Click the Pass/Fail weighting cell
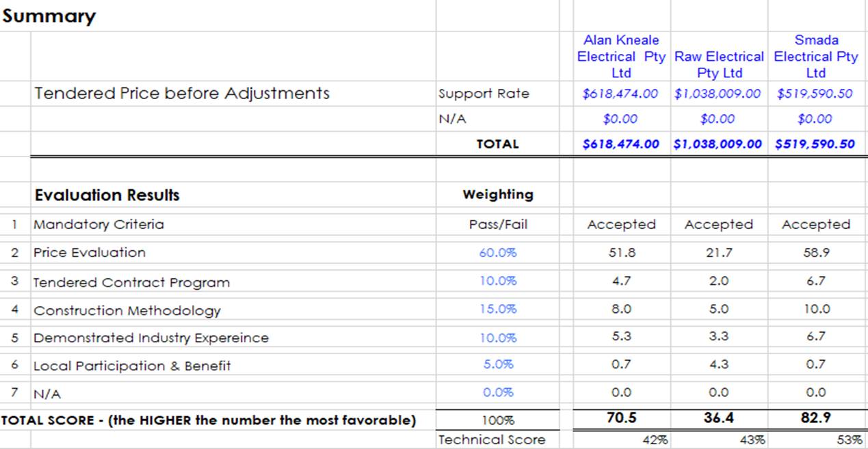This screenshot has height=449, width=868. pyautogui.click(x=497, y=225)
